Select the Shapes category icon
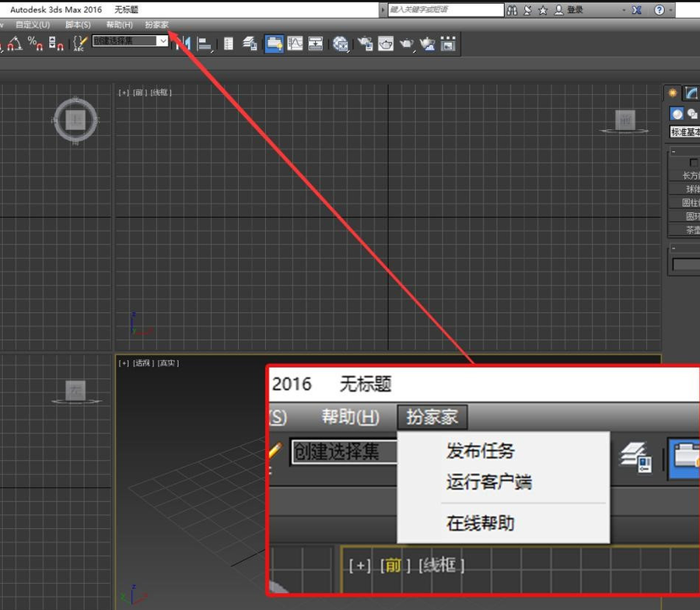This screenshot has height=610, width=700. click(692, 114)
